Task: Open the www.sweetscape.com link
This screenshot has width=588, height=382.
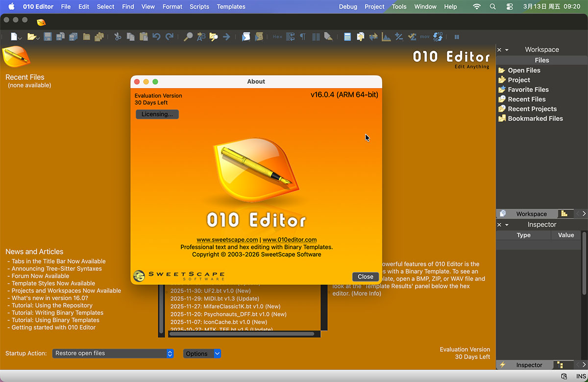Action: click(x=227, y=239)
